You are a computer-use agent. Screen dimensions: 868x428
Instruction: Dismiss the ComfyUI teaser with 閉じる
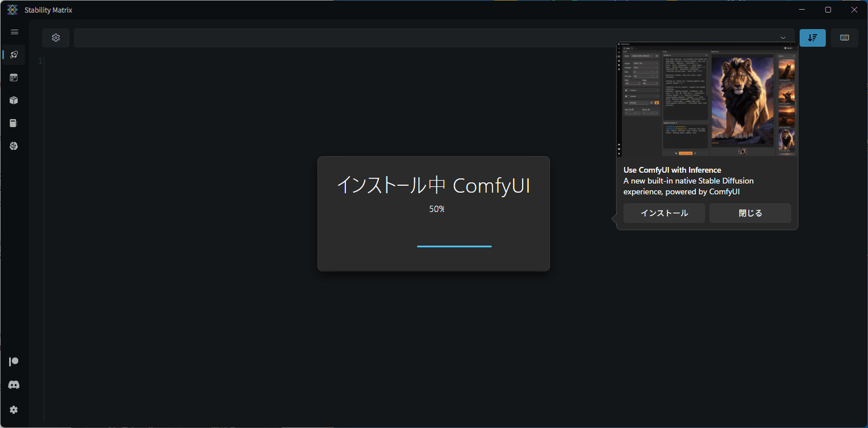click(x=749, y=213)
